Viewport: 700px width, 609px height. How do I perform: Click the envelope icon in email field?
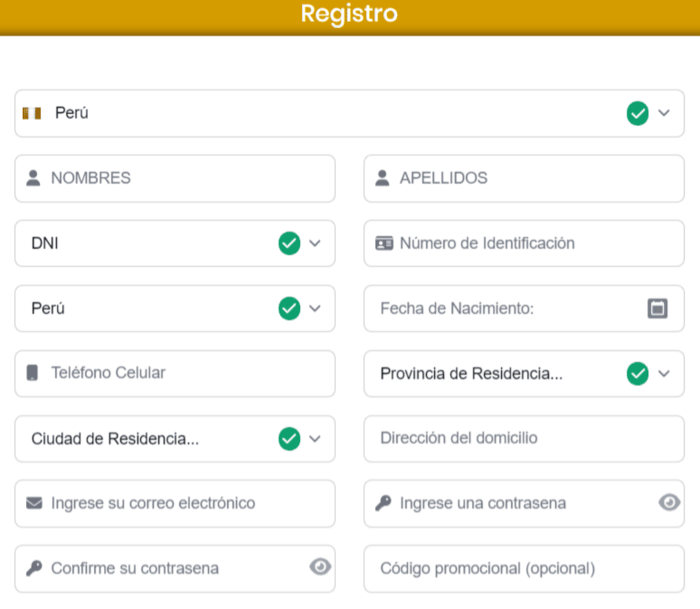click(x=34, y=503)
